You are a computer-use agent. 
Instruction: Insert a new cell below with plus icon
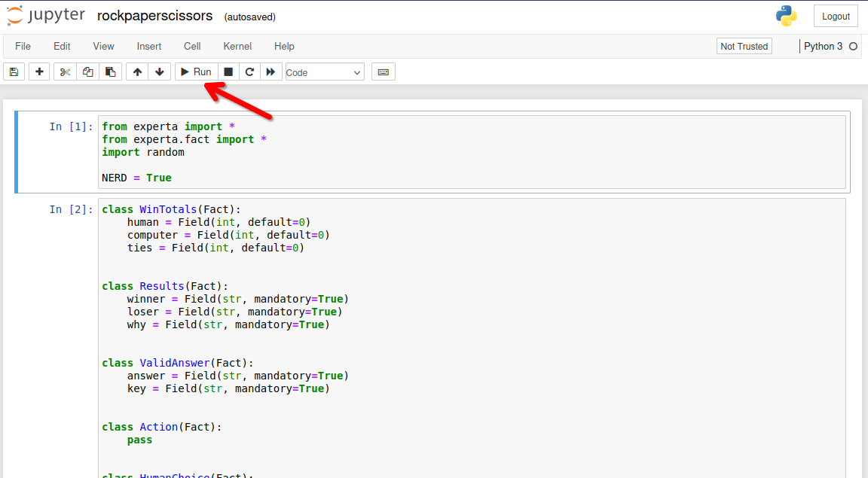tap(39, 72)
